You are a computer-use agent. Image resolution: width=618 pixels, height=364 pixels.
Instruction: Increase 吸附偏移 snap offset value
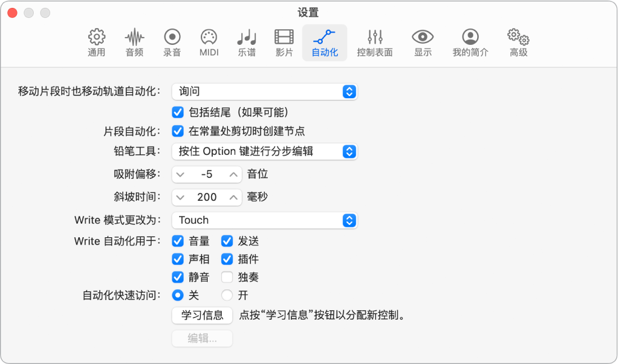[x=234, y=174]
